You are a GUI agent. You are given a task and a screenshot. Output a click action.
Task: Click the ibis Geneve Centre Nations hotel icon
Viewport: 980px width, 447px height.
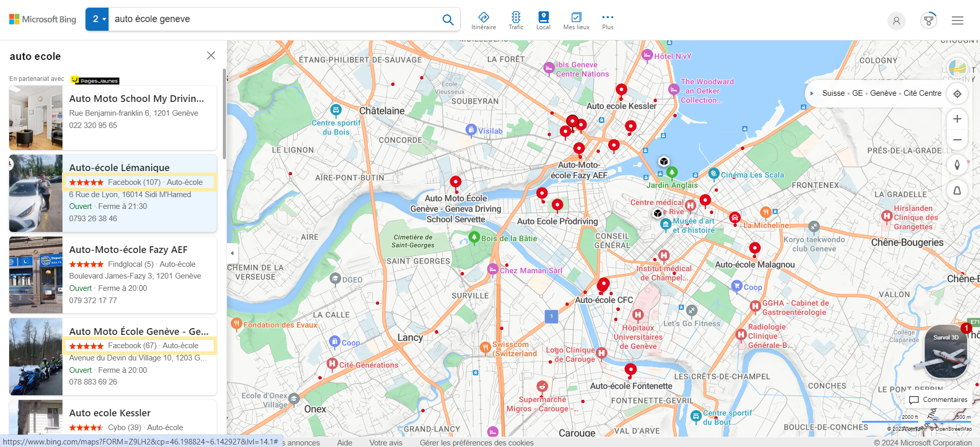coord(549,68)
